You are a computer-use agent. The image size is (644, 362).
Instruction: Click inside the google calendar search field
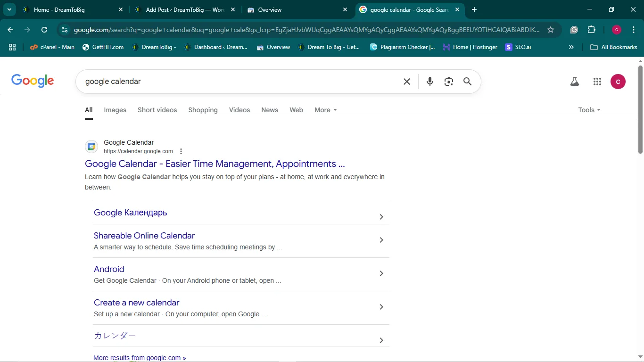point(236,82)
